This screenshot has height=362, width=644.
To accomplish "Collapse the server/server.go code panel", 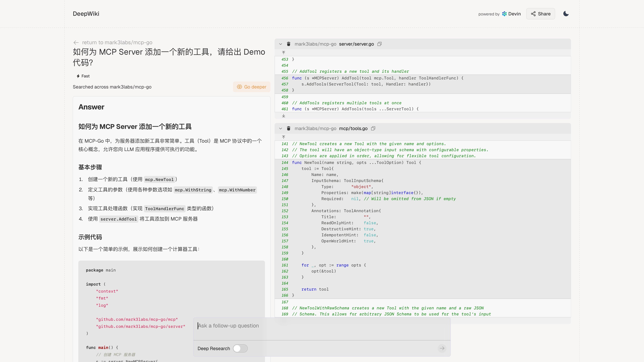I will [x=281, y=44].
